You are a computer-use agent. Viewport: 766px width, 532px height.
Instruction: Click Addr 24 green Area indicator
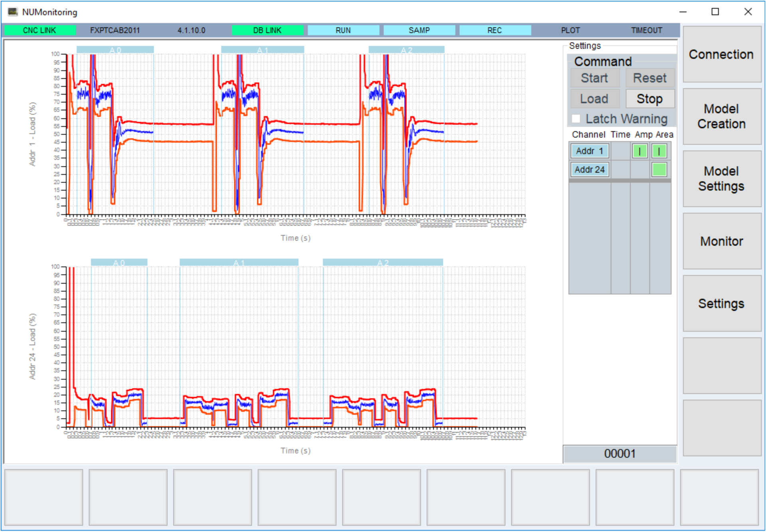tap(659, 170)
